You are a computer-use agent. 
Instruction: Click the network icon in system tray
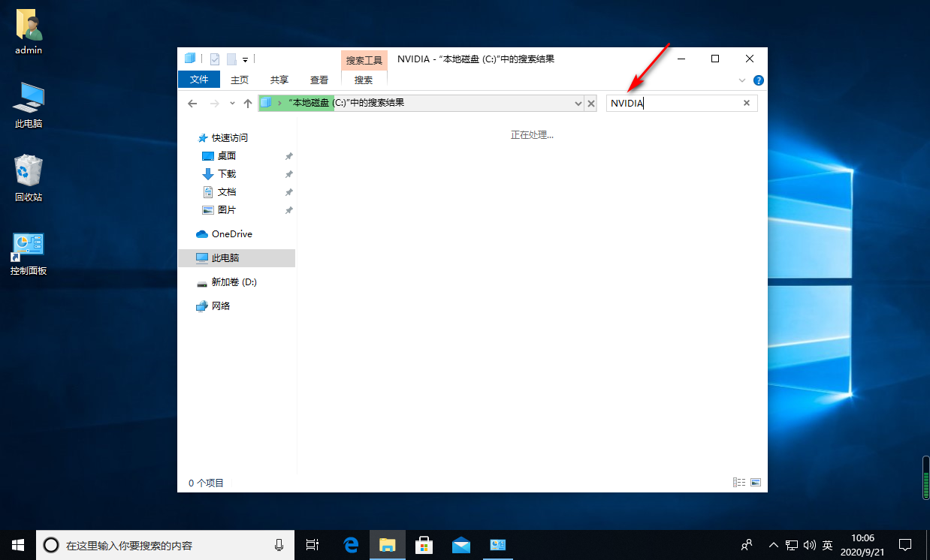(791, 544)
